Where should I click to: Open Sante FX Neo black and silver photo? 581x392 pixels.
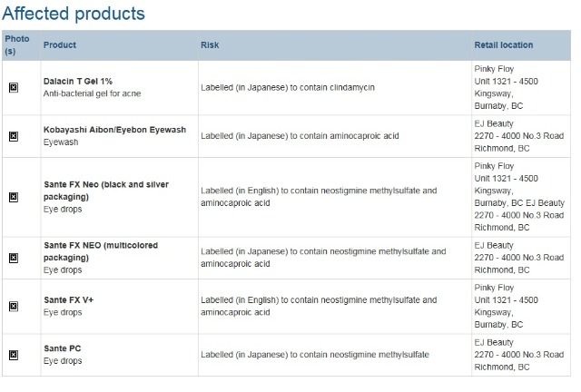(14, 197)
